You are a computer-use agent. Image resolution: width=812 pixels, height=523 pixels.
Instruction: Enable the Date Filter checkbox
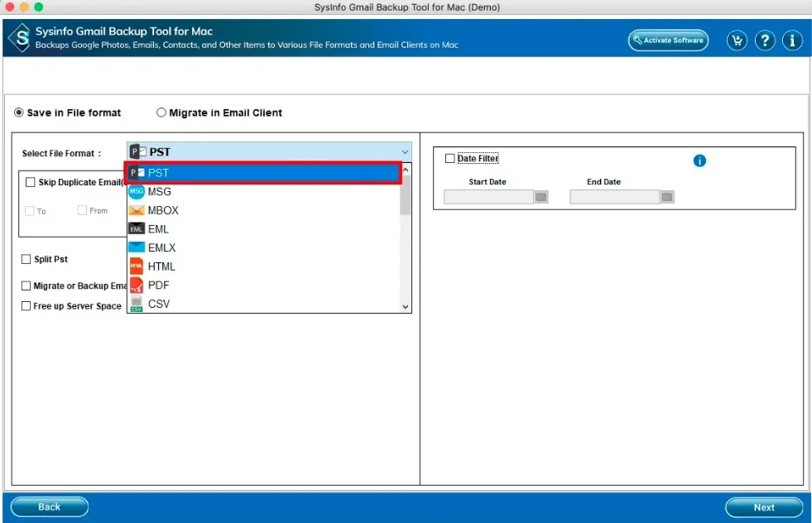click(450, 159)
